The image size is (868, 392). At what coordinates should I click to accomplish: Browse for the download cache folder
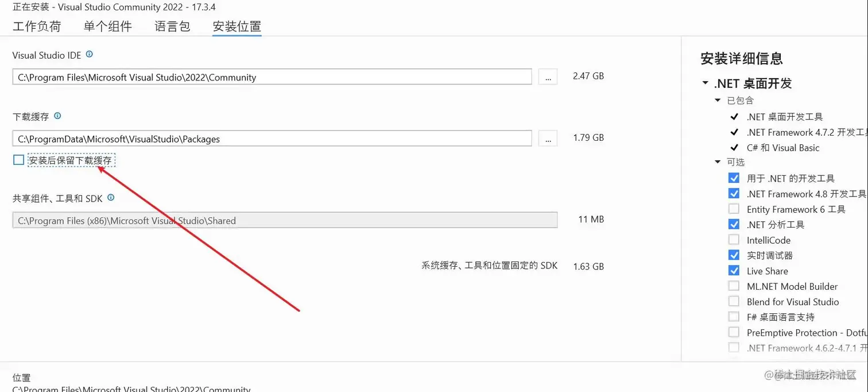[x=548, y=138]
